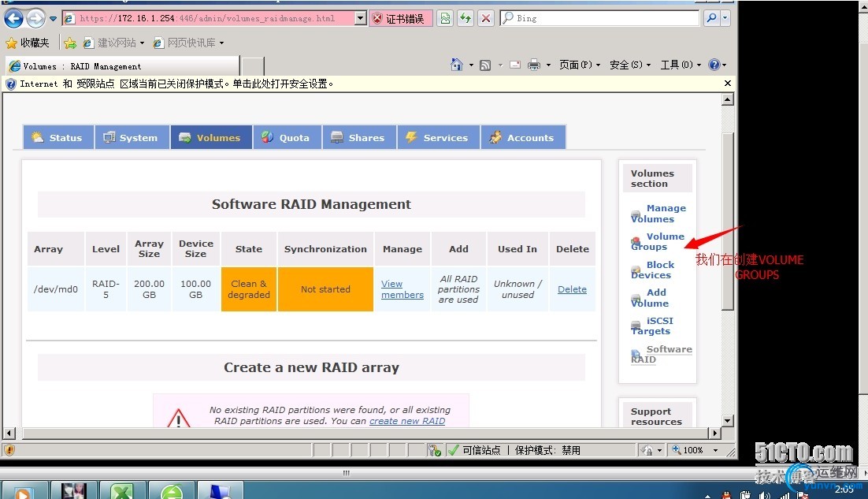Switch to the Status tab

coord(57,137)
